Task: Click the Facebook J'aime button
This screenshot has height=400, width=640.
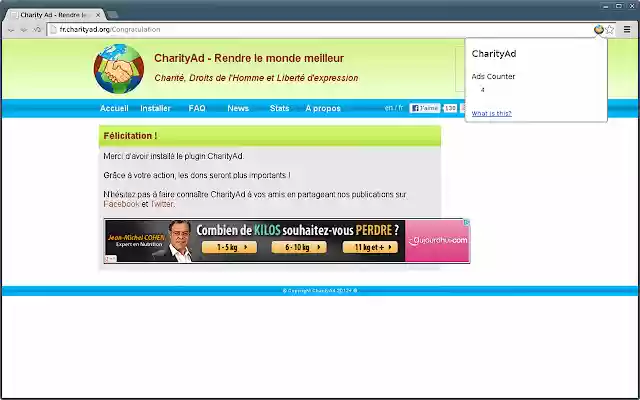Action: (424, 108)
